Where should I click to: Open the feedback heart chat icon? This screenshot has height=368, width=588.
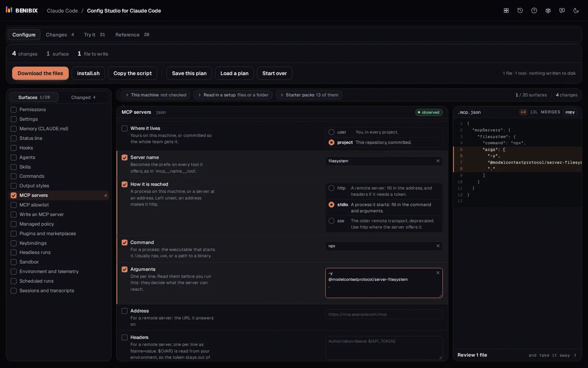click(562, 11)
